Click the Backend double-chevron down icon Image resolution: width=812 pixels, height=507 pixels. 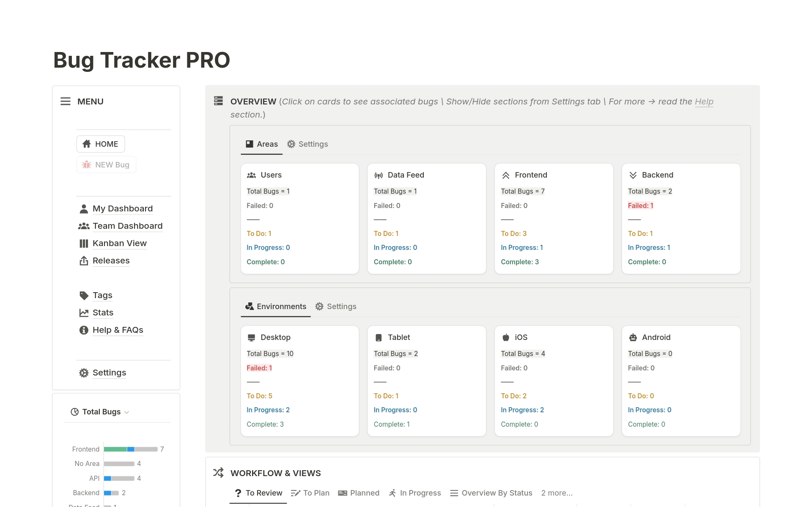[x=633, y=175]
